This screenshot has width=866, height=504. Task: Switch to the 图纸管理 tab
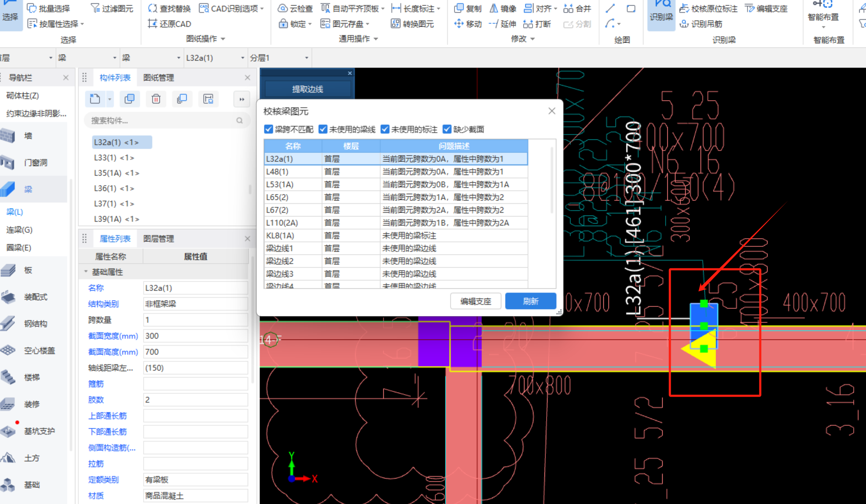[159, 78]
